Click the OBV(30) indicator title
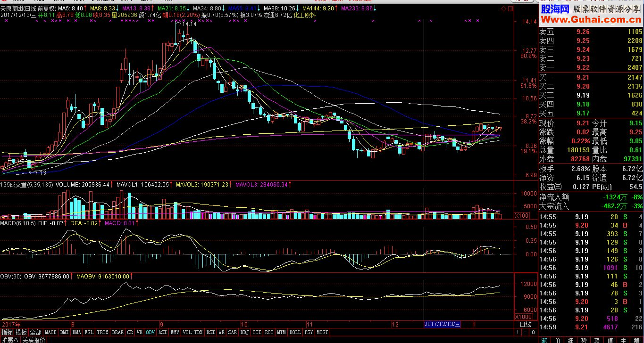This screenshot has width=644, height=343. (x=11, y=276)
